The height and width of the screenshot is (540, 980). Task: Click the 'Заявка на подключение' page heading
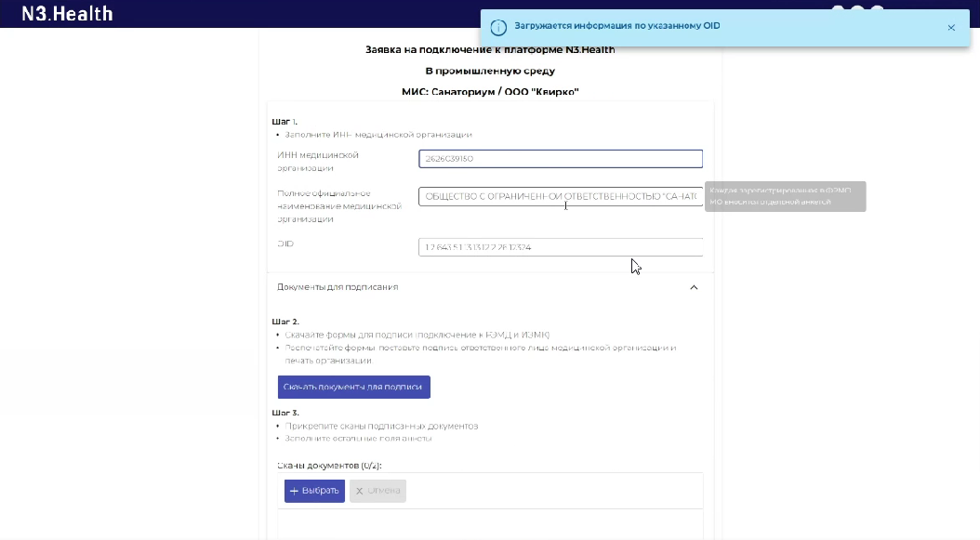point(490,49)
